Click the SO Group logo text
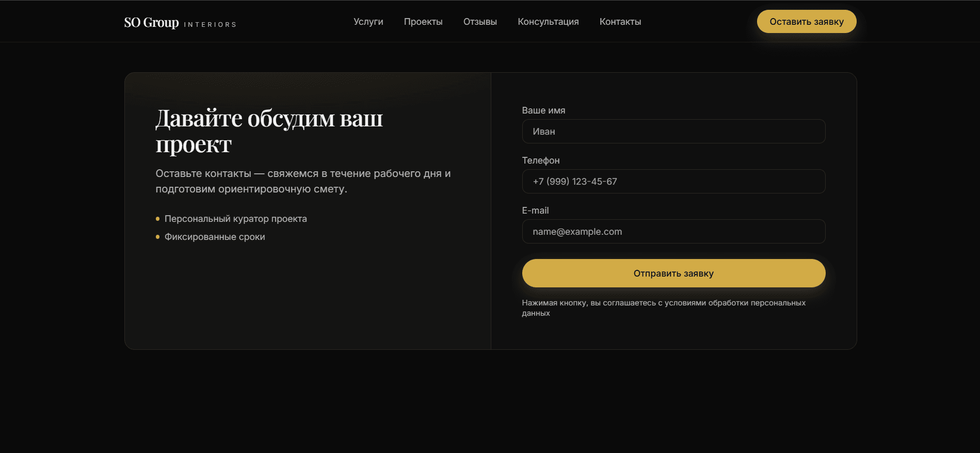 click(x=151, y=23)
